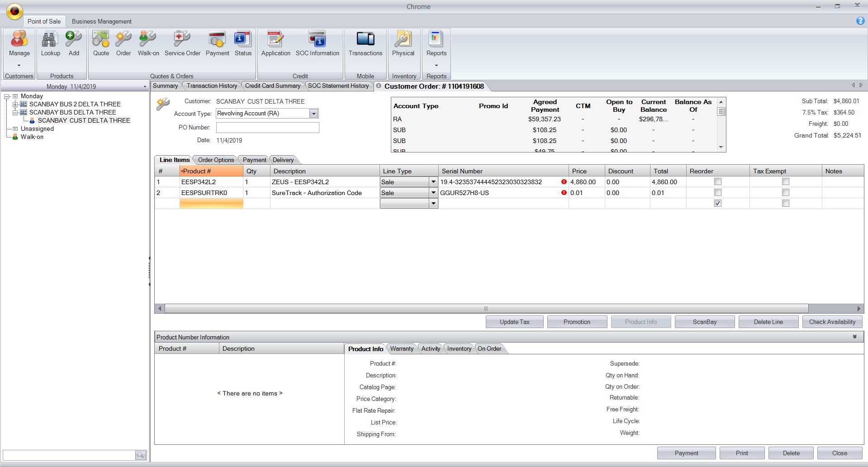Click the Check Availability button
This screenshot has height=467, width=868.
832,322
